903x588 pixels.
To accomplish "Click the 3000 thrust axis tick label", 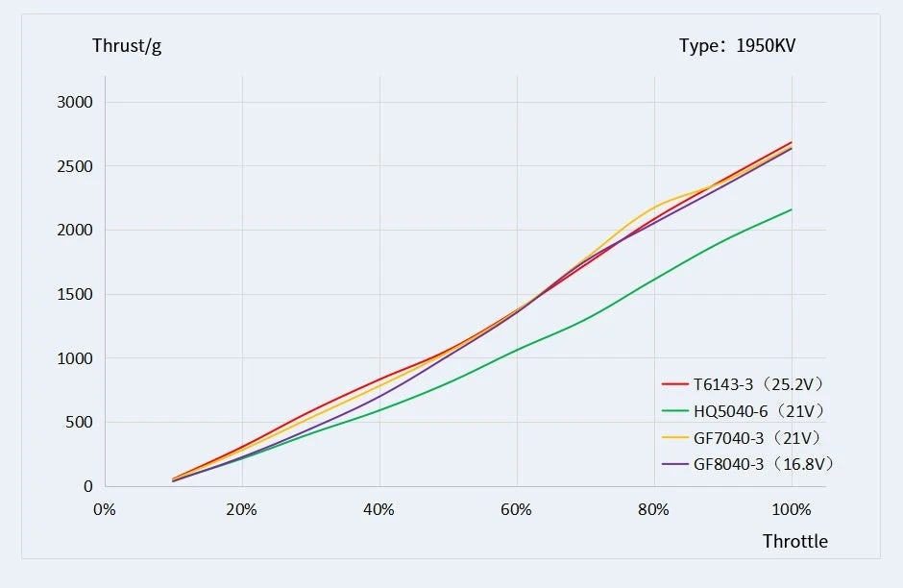I will 74,102.
